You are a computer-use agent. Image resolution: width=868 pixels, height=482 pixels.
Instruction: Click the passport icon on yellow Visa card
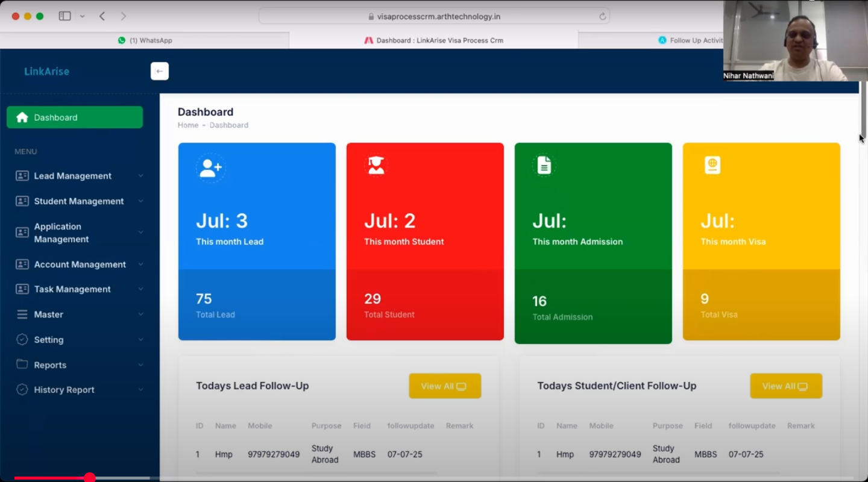(x=712, y=165)
